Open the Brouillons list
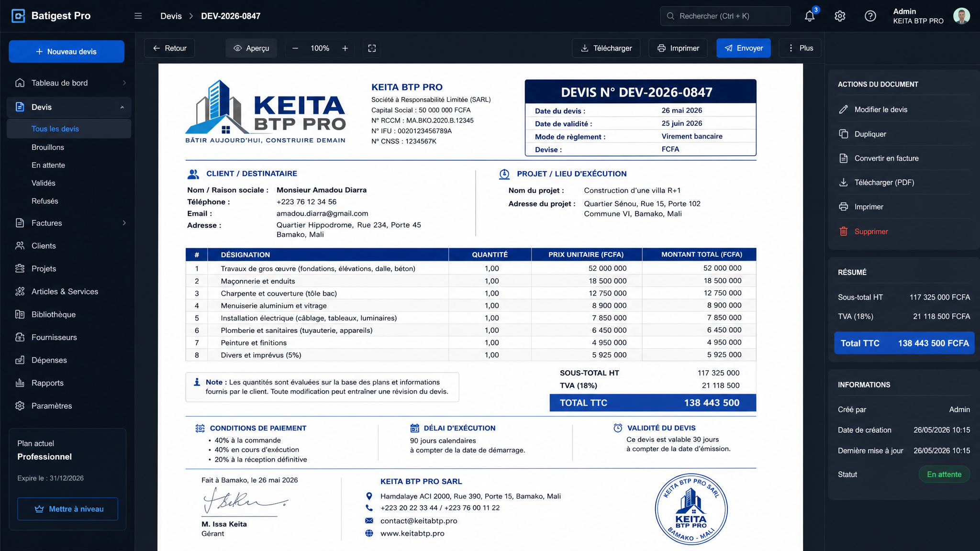 pos(48,147)
